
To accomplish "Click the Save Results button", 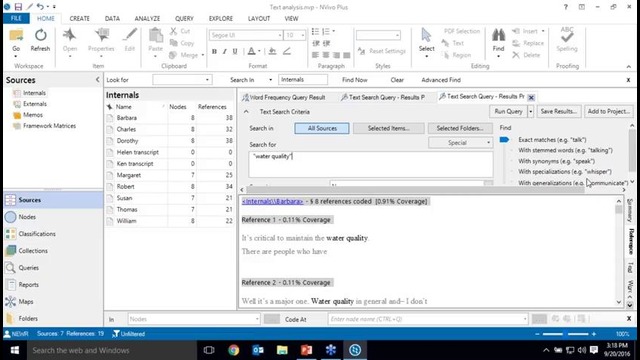I will [x=558, y=111].
